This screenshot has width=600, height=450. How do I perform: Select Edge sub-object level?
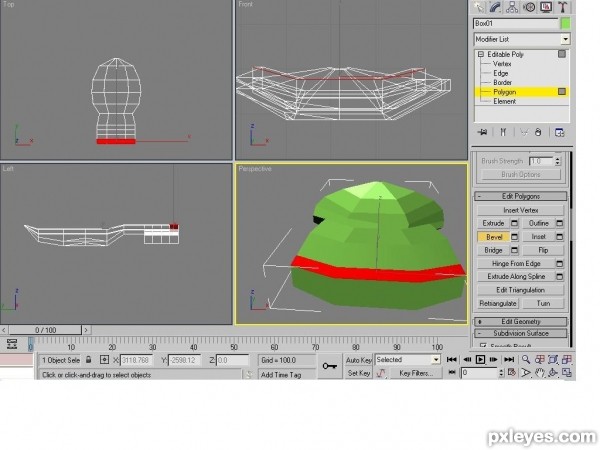(x=501, y=73)
